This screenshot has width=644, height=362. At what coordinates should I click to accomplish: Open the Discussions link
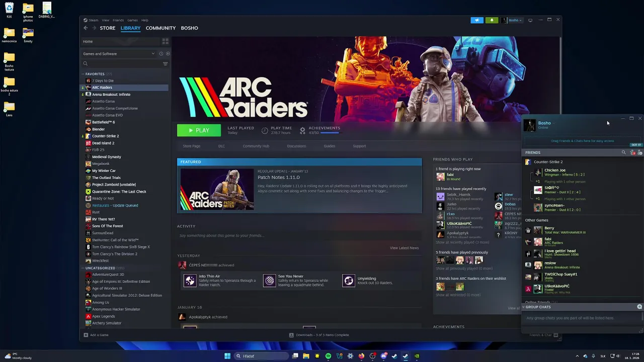coord(296,146)
